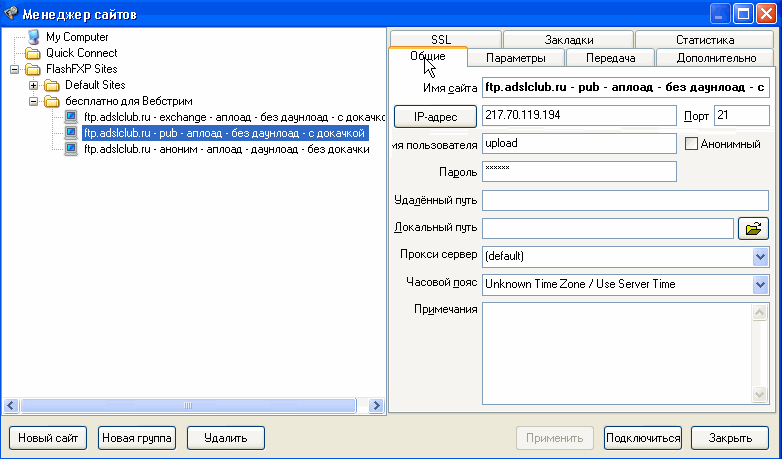Click Примечания scroll down arrow

pos(760,394)
